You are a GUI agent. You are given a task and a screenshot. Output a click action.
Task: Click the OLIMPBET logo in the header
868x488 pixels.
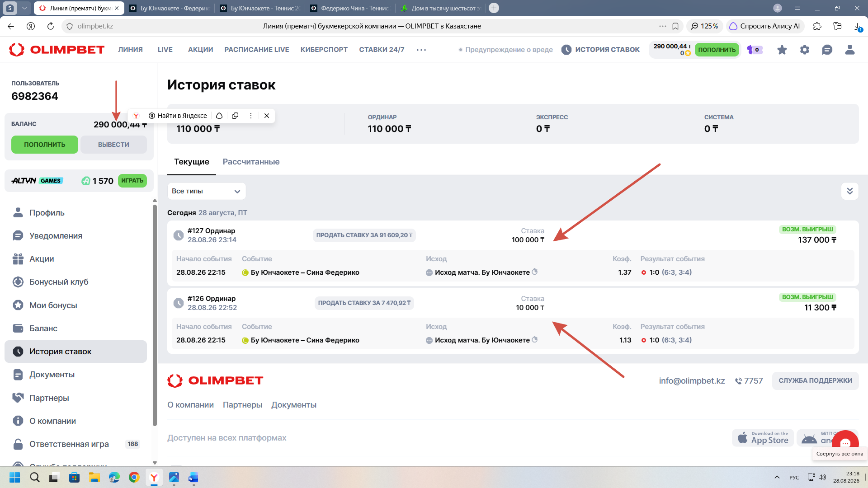tap(57, 50)
